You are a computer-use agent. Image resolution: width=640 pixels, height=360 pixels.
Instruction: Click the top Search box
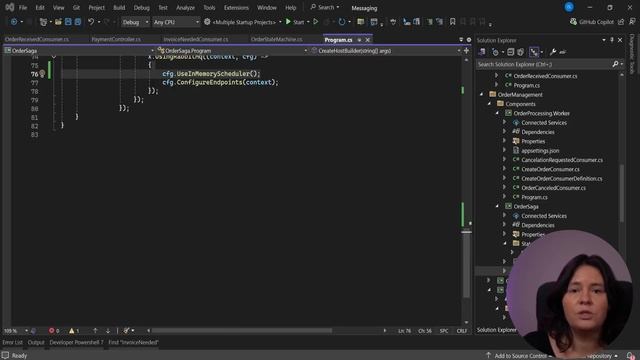click(x=325, y=7)
